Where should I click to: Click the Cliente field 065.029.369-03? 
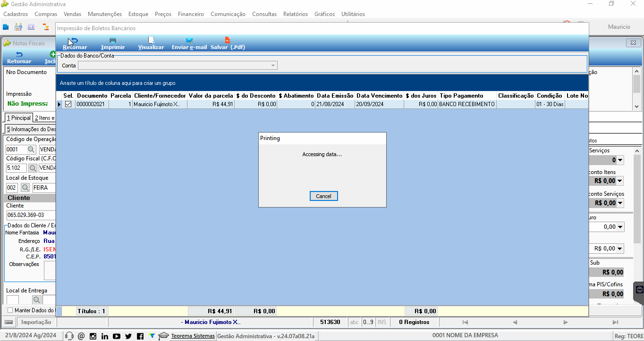pos(31,215)
